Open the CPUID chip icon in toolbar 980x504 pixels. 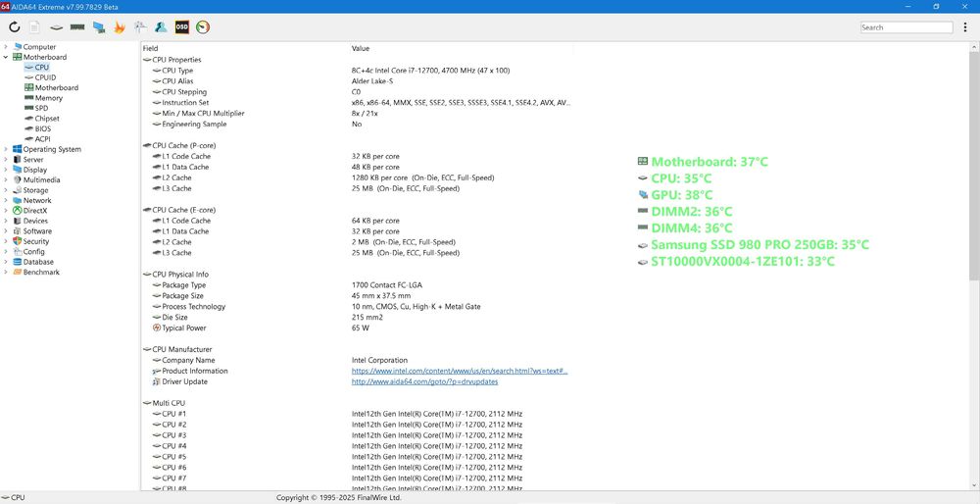[x=56, y=27]
